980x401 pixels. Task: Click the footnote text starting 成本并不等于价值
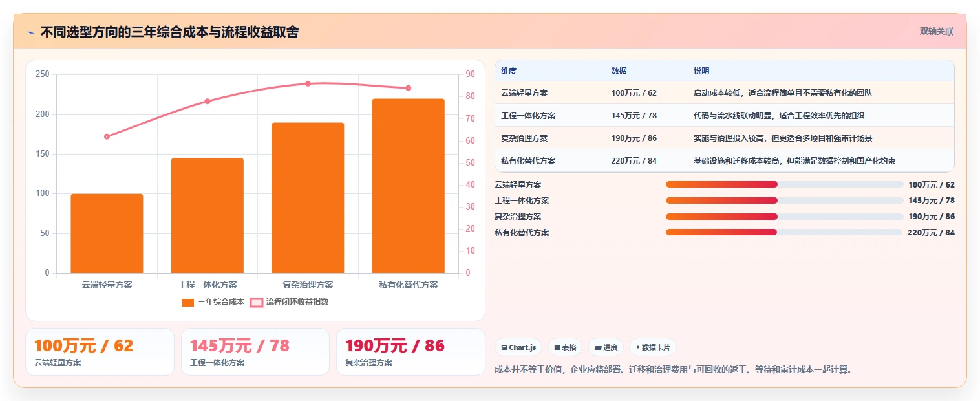pos(674,370)
